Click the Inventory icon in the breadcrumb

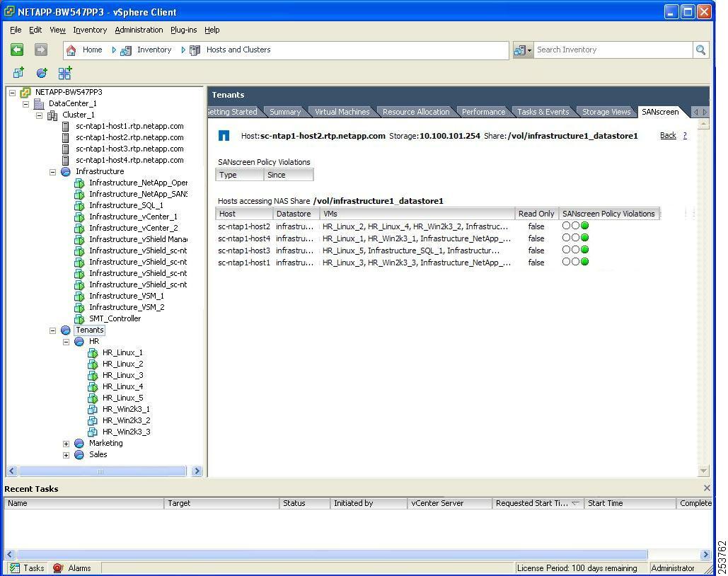coord(126,50)
